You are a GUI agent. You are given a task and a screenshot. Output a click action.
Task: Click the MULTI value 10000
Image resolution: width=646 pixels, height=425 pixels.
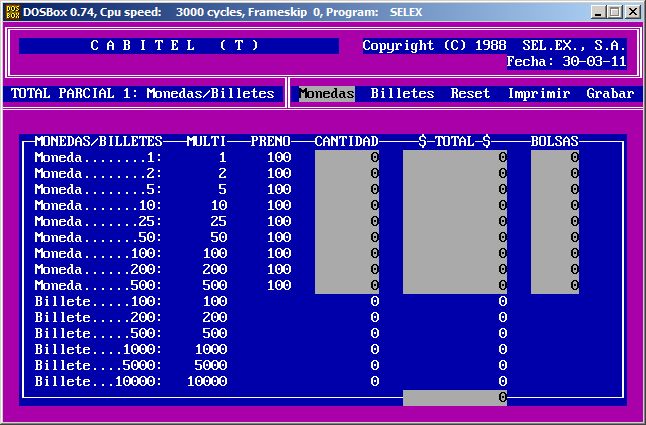207,381
